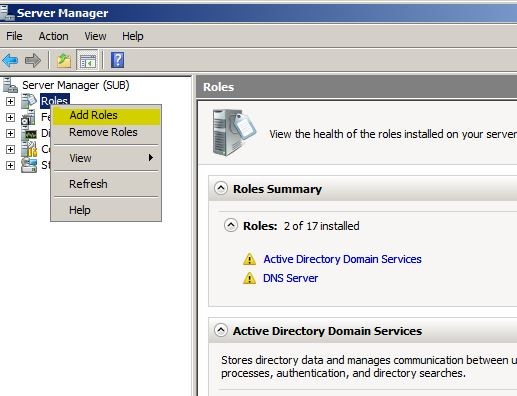Click the Active Directory Domain Services section heading
The image size is (517, 396).
327,331
